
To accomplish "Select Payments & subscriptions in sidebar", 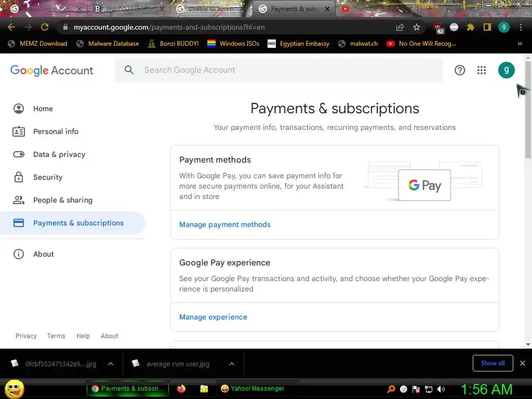I will click(73, 223).
